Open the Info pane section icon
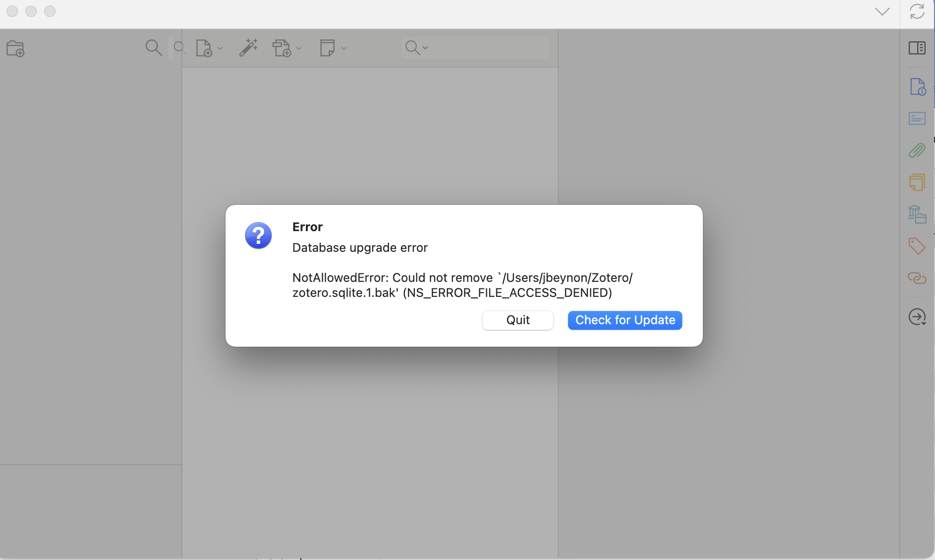The width and height of the screenshot is (935, 560). click(917, 87)
